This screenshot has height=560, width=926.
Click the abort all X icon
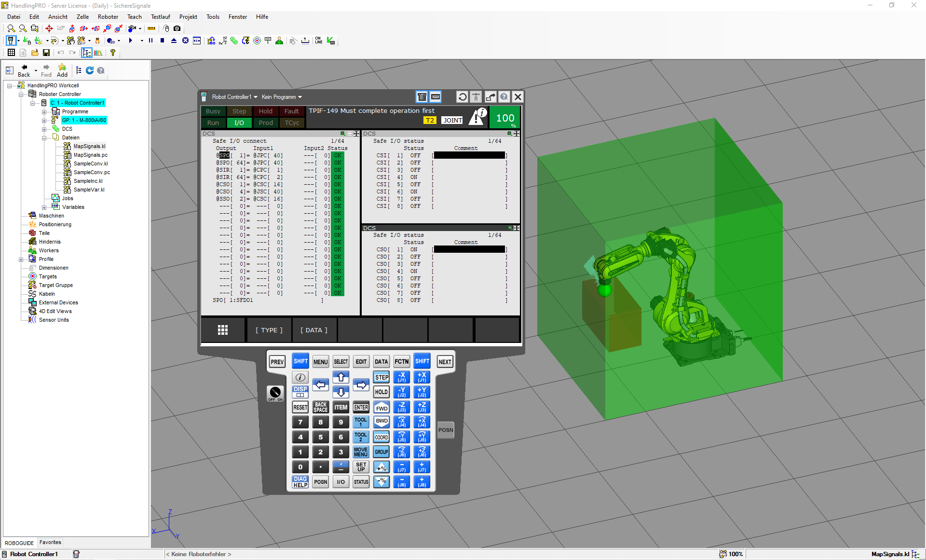185,41
